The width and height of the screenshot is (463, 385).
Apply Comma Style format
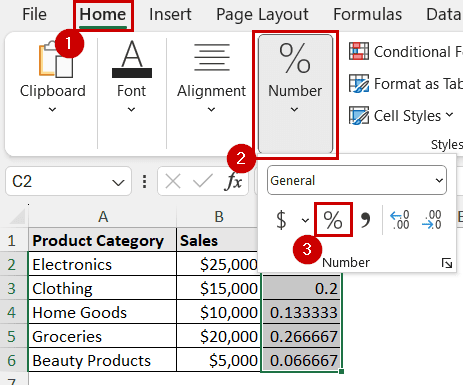[366, 220]
